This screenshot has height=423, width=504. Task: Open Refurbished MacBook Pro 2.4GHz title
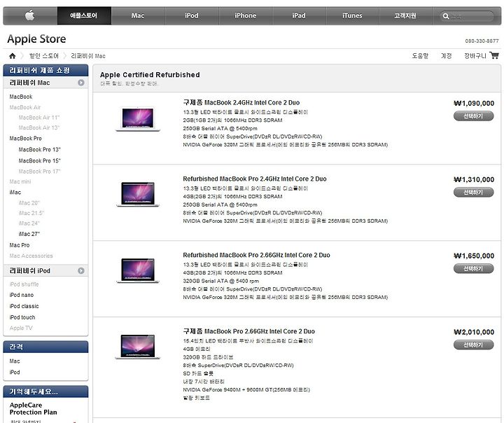pos(255,179)
